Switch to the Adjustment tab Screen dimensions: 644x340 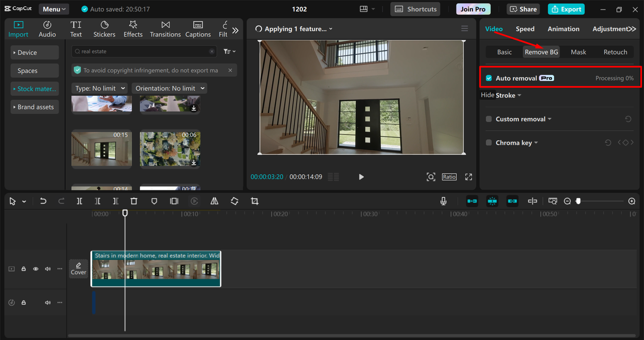610,29
